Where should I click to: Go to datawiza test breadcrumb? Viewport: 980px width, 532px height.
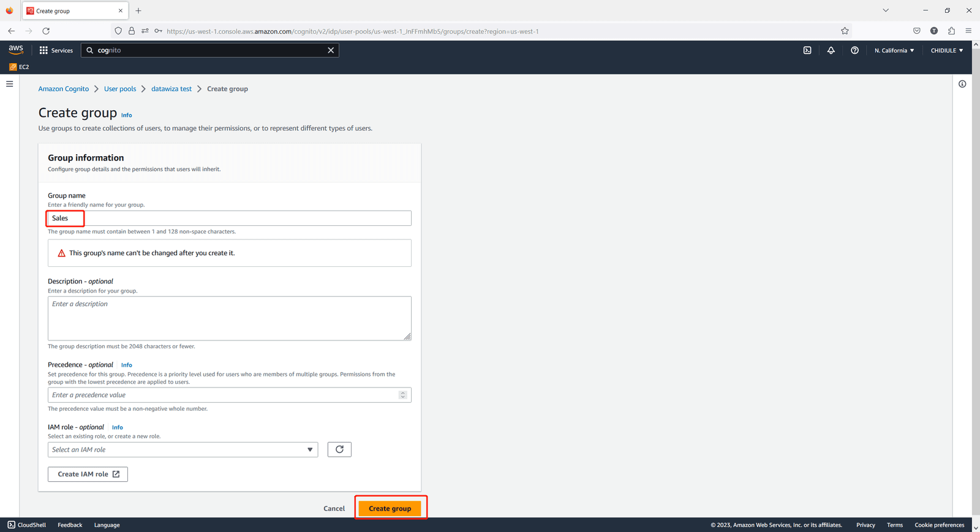(x=171, y=89)
